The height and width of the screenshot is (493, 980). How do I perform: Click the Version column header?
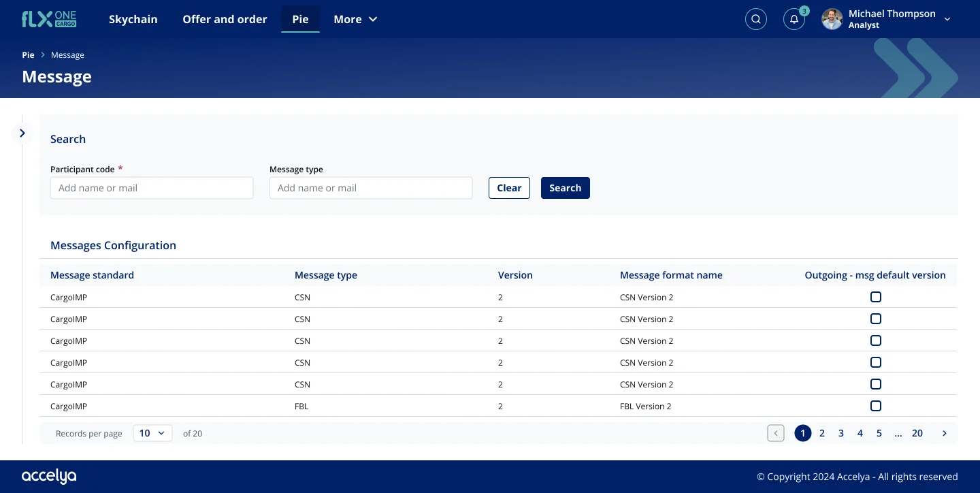[x=515, y=275]
